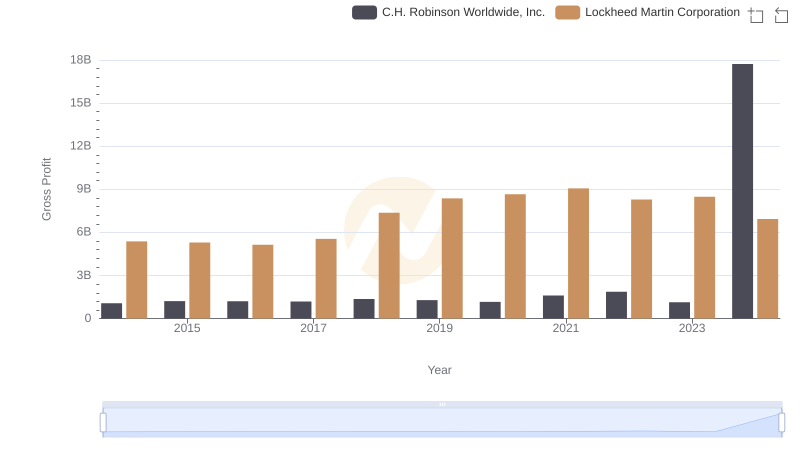Toggle Lockheed Martin Corporation legend swatch

click(x=567, y=12)
